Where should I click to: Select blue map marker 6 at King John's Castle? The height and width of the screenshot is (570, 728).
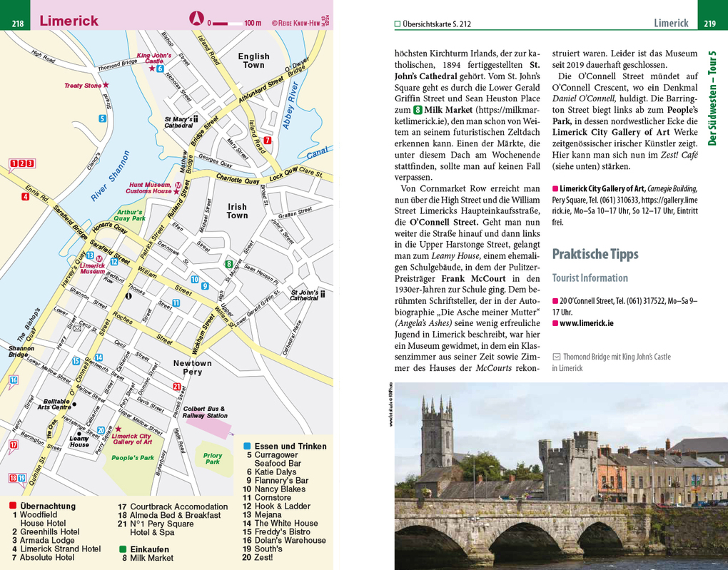click(x=161, y=68)
